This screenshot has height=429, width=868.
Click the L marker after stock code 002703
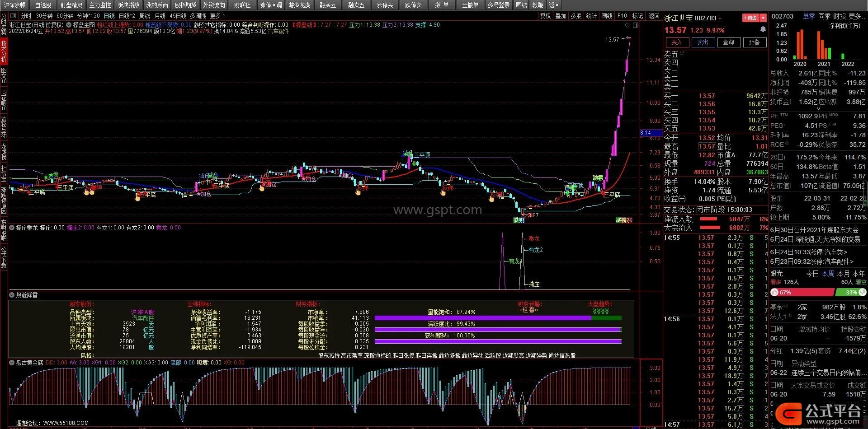(x=720, y=18)
